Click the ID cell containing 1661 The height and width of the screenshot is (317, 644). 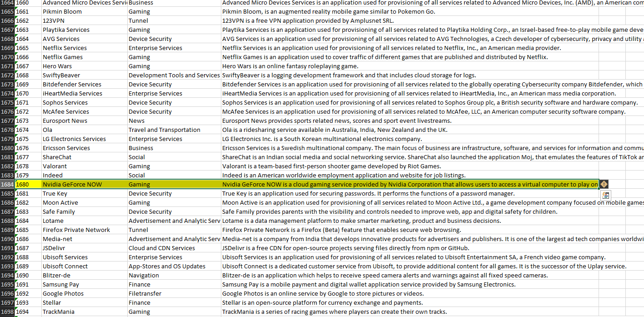click(x=28, y=11)
